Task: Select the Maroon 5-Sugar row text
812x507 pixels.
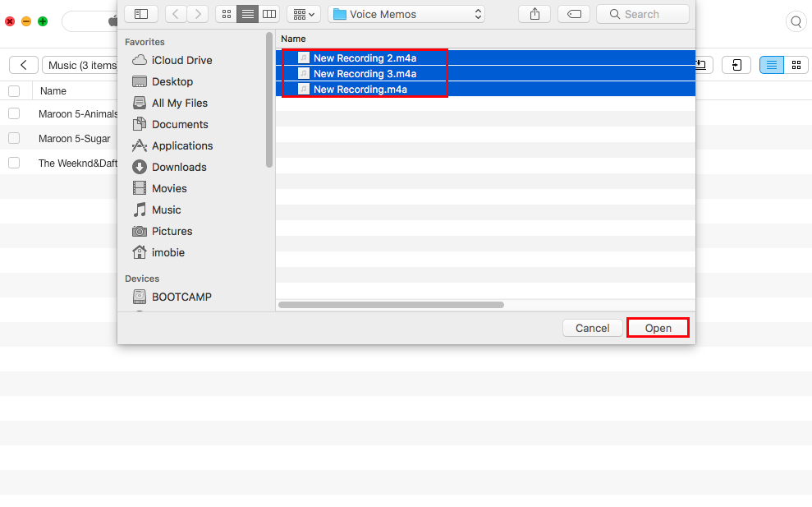Action: (x=74, y=138)
